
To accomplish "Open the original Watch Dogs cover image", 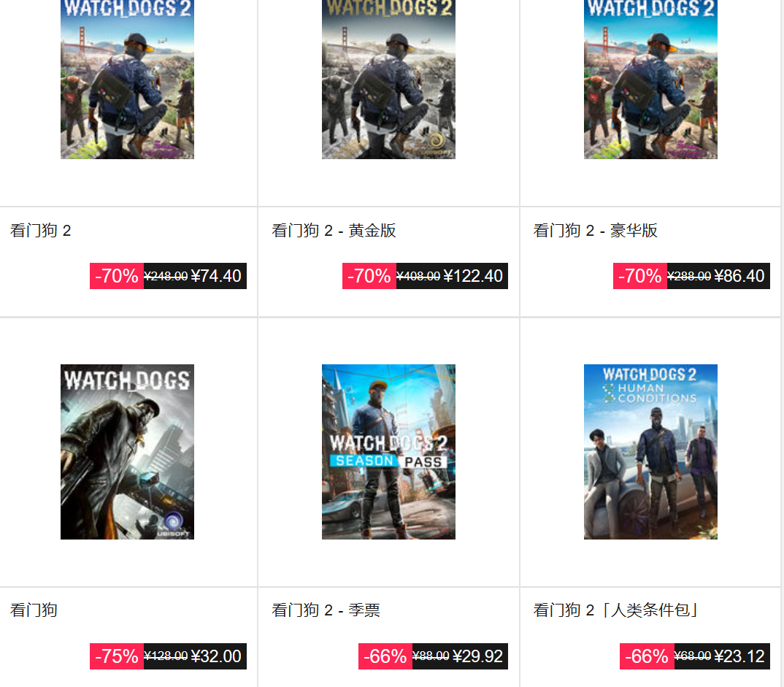I will [x=127, y=451].
